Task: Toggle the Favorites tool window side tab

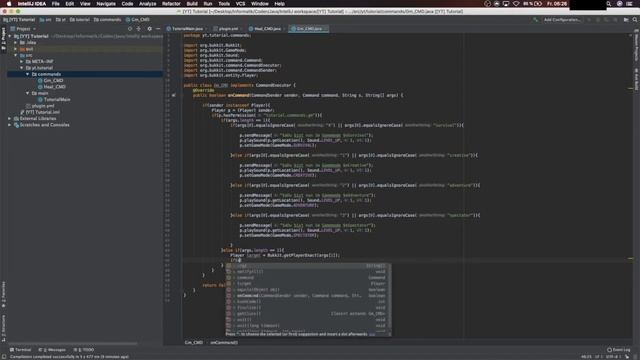Action: coord(3,295)
